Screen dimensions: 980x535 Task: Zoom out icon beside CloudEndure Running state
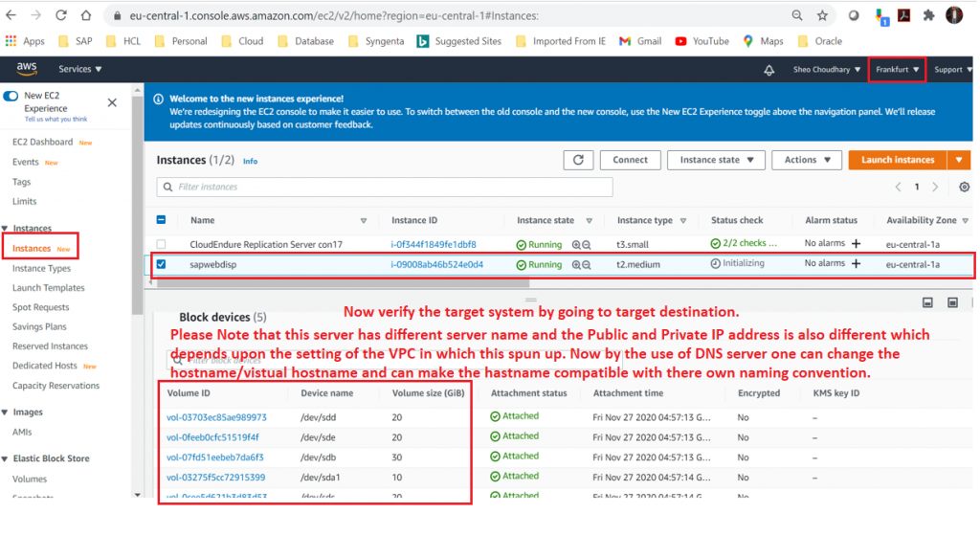tap(587, 245)
